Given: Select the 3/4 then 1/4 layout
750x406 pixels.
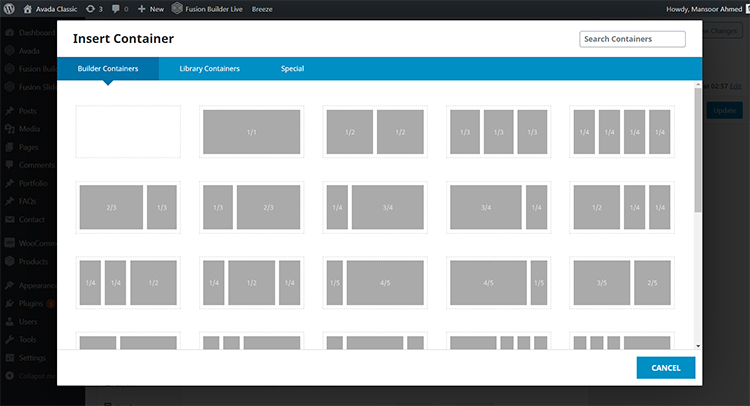Looking at the screenshot, I should click(498, 207).
